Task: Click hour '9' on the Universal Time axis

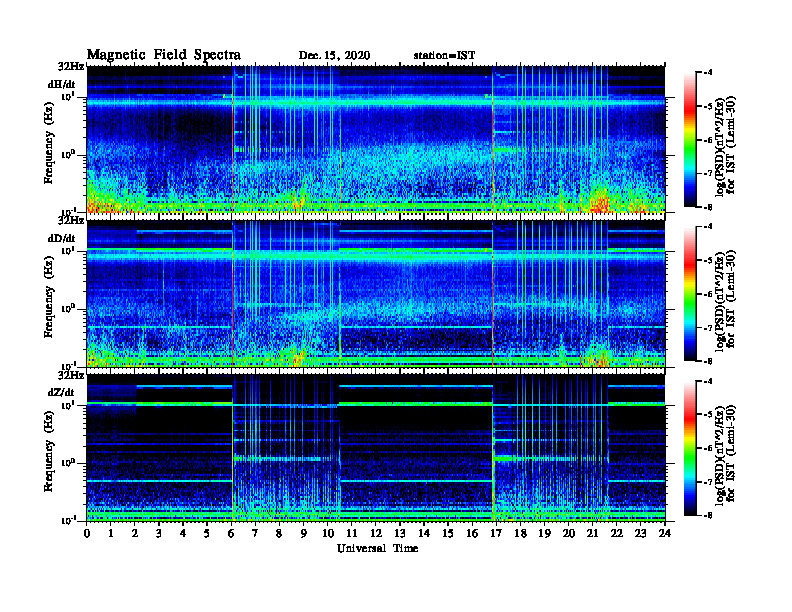Action: coord(304,533)
